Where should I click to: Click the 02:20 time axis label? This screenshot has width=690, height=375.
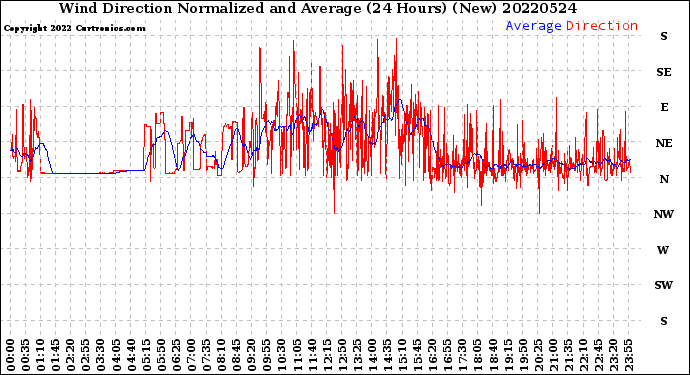point(70,355)
